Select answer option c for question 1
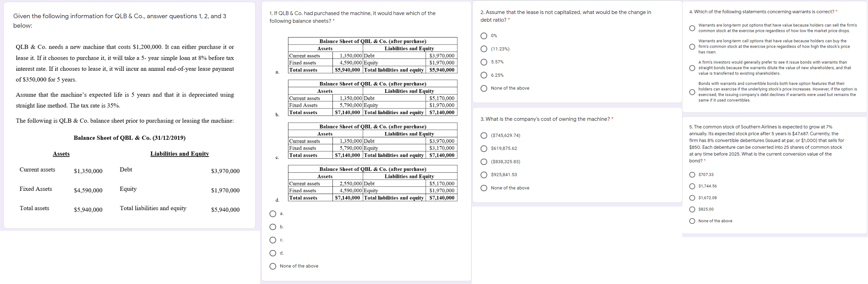The height and width of the screenshot is (284, 868). (273, 240)
